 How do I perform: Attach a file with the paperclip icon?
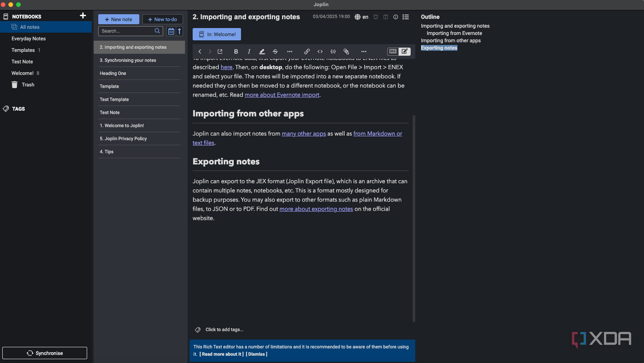tap(346, 51)
